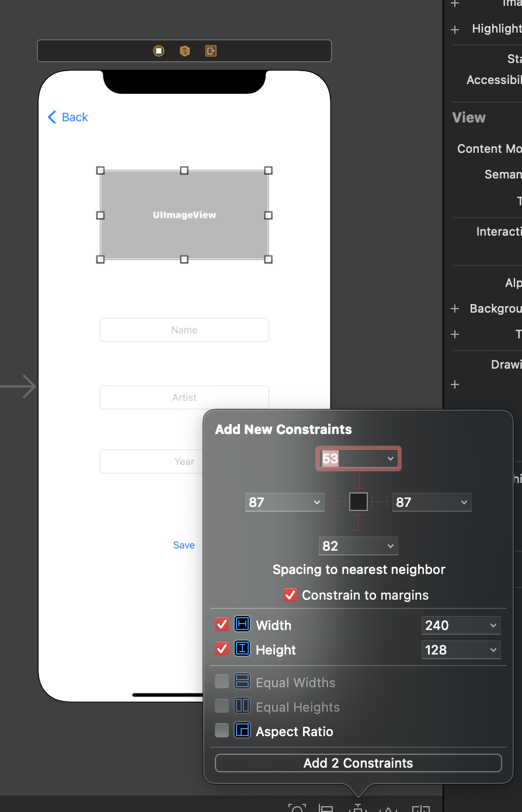Screen dimensions: 522x812
Task: Click the Name text field
Action: (184, 330)
